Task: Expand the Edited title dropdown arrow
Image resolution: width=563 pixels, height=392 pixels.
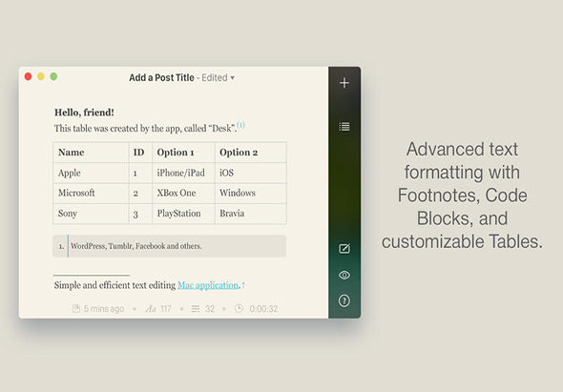Action: click(232, 78)
